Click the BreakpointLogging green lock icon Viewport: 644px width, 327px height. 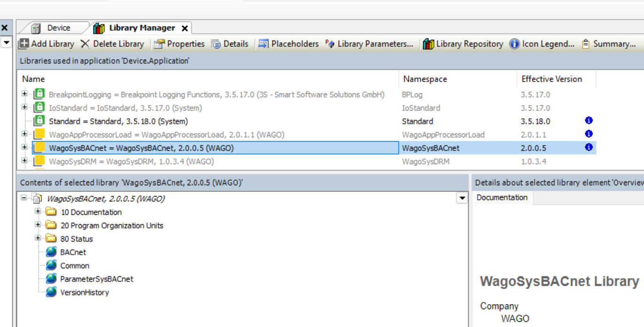click(x=39, y=94)
